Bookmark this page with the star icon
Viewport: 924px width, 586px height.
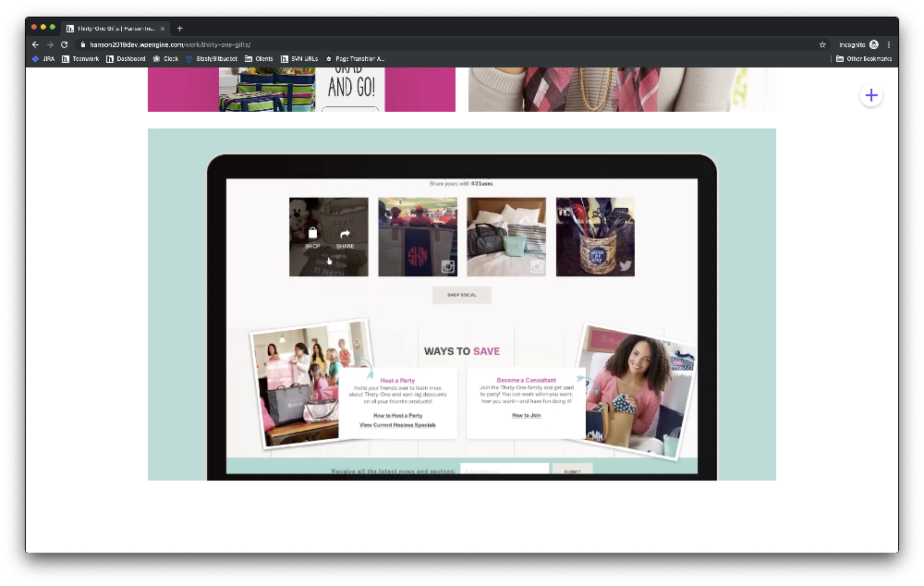pos(822,44)
